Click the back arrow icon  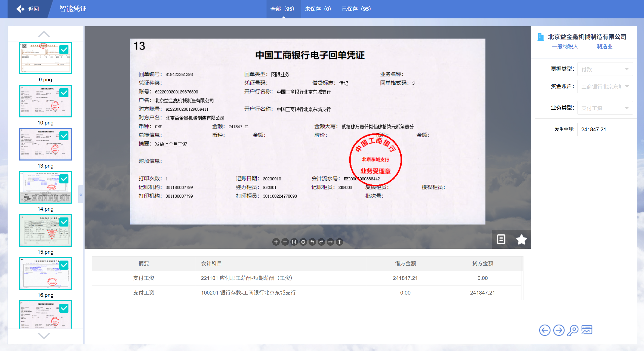coord(20,9)
